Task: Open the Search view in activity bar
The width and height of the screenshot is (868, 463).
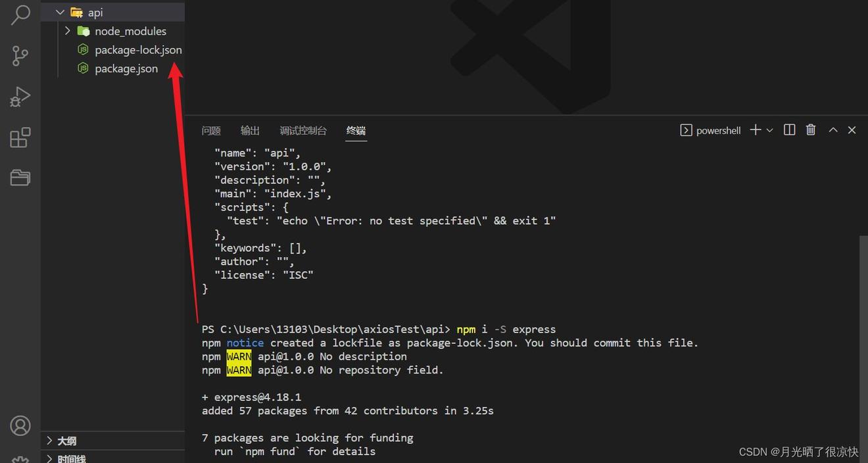Action: [x=20, y=14]
